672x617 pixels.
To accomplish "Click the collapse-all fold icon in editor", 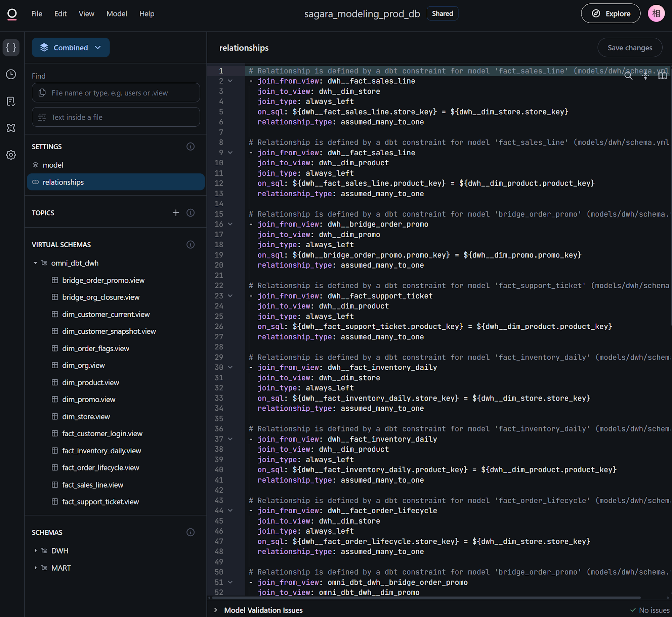I will pyautogui.click(x=645, y=76).
